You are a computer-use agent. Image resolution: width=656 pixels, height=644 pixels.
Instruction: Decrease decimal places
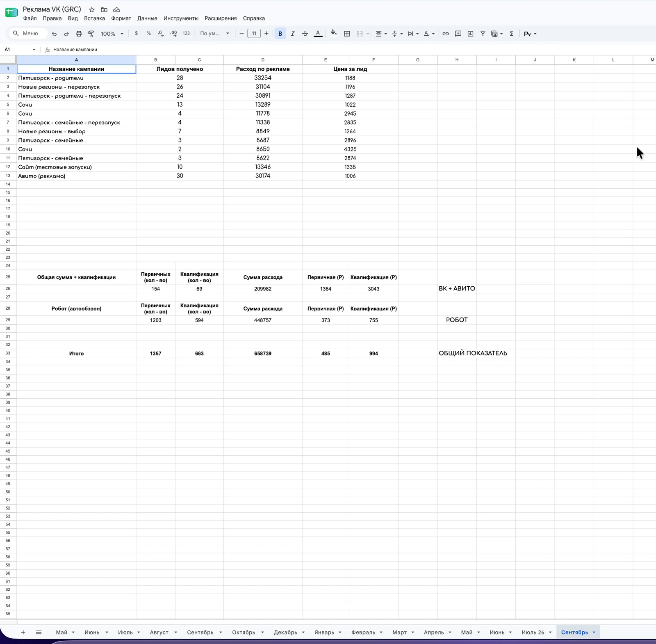[x=161, y=34]
